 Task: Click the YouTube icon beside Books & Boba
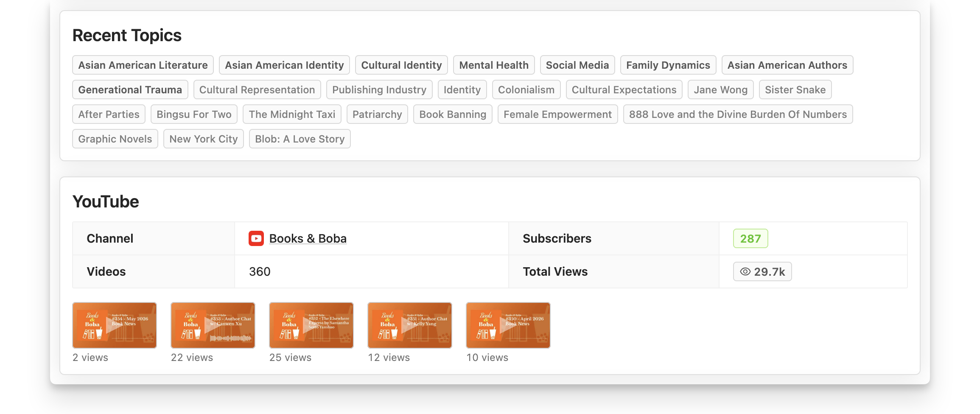tap(256, 238)
